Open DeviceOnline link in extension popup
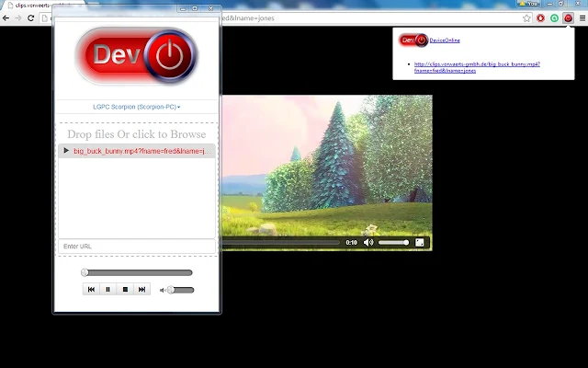Viewport: 588px width, 368px height. [x=445, y=40]
